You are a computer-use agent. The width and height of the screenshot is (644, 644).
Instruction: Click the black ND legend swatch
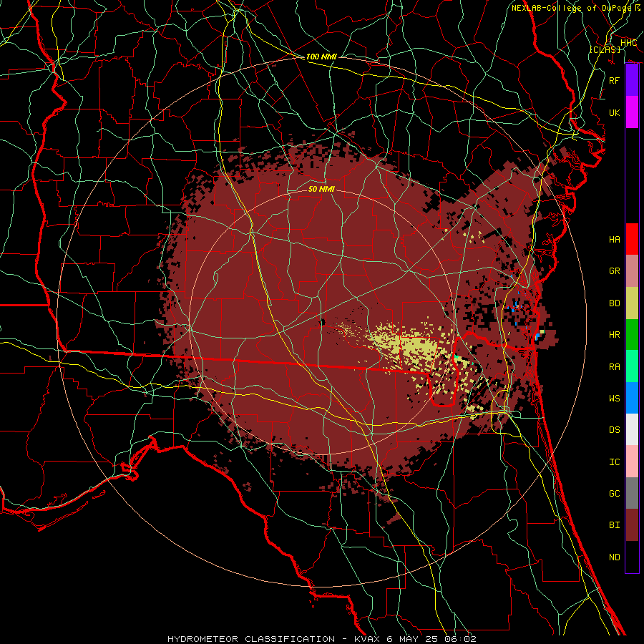[632, 557]
